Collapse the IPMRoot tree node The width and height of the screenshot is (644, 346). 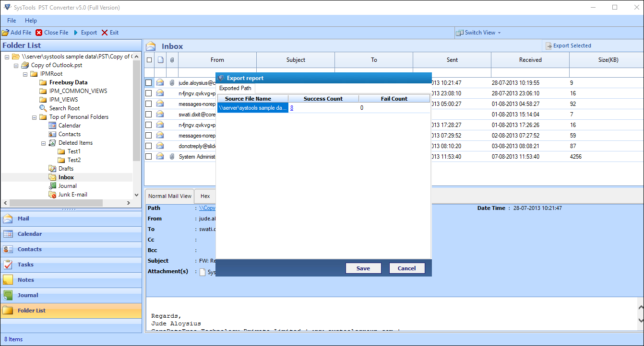coord(25,74)
